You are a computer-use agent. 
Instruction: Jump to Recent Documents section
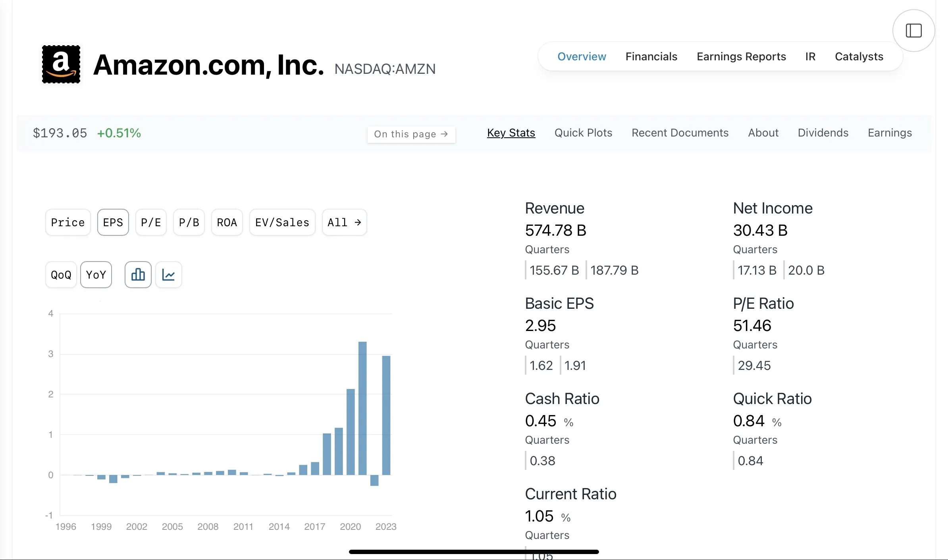680,133
